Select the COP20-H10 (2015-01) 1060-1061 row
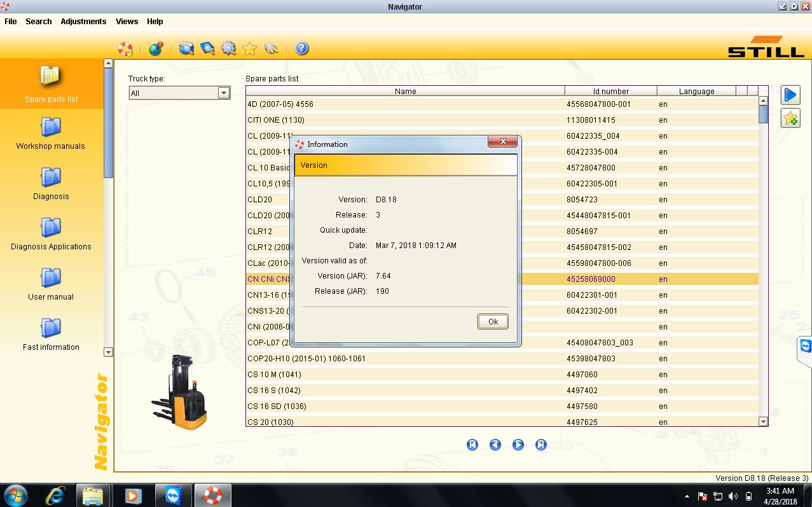812x507 pixels. [x=502, y=358]
